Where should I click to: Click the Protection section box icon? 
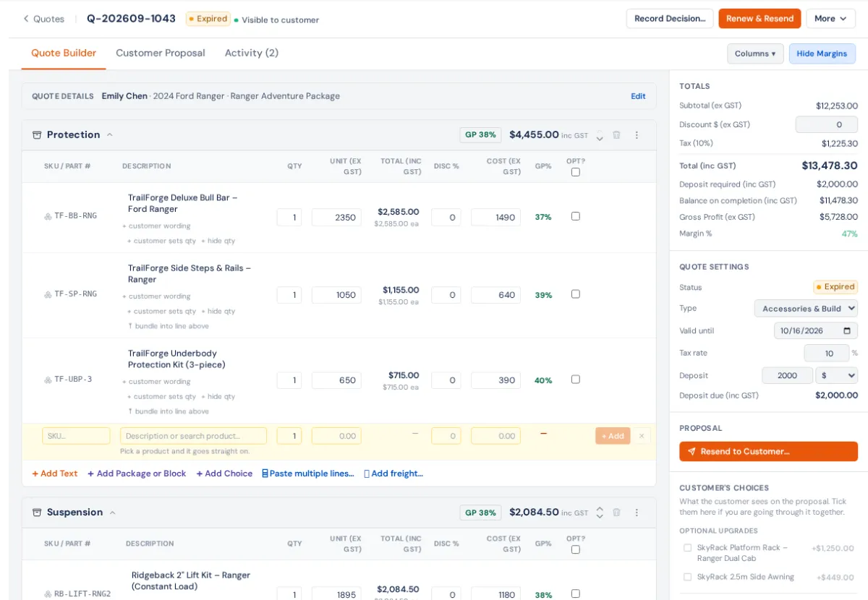pyautogui.click(x=37, y=135)
